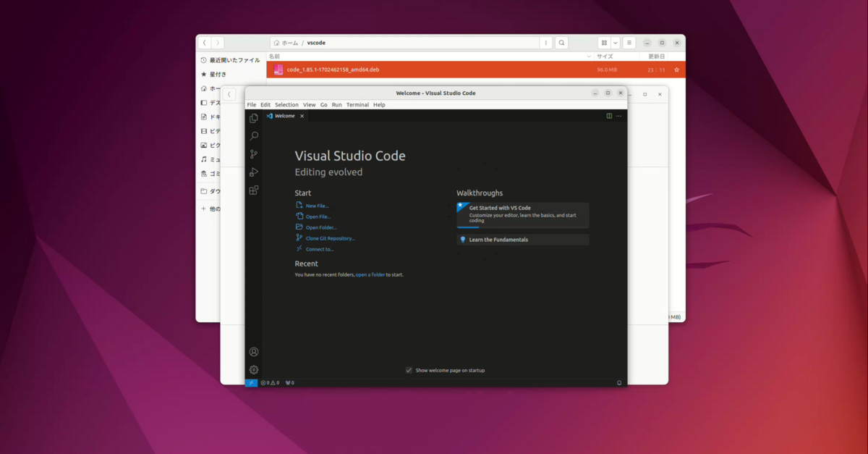Go forward in the Files window

click(218, 43)
